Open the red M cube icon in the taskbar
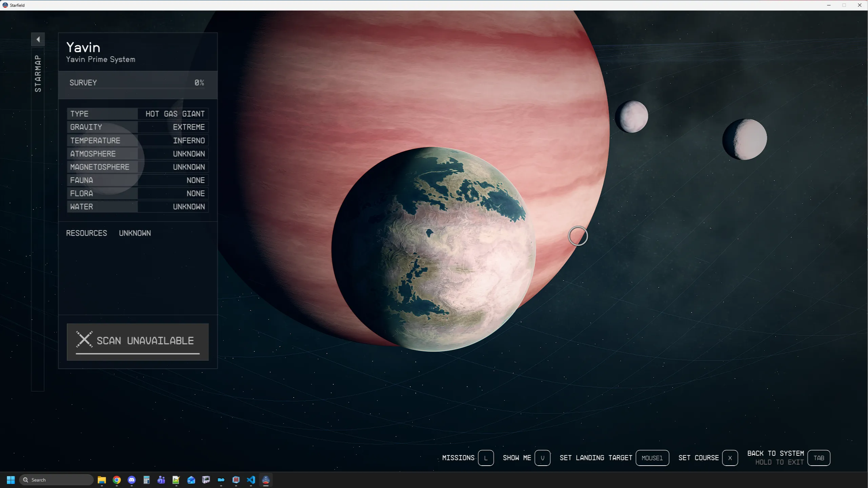The height and width of the screenshot is (488, 868). click(236, 480)
